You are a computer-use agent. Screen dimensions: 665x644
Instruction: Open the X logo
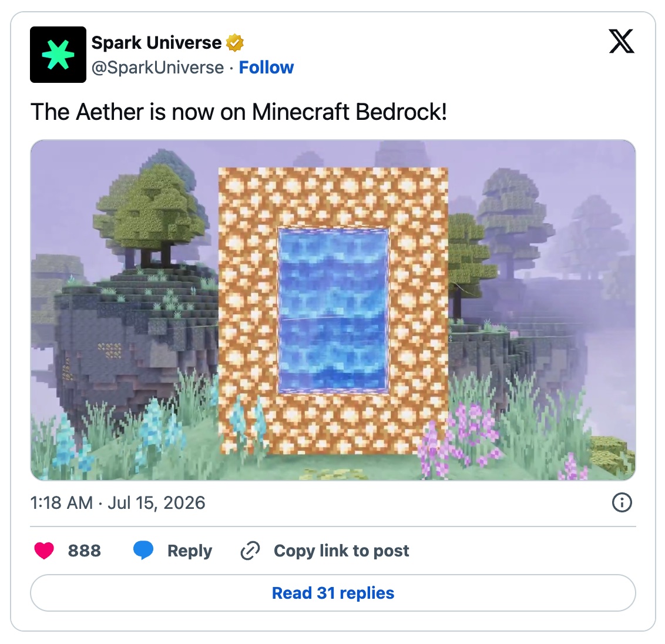click(x=622, y=41)
